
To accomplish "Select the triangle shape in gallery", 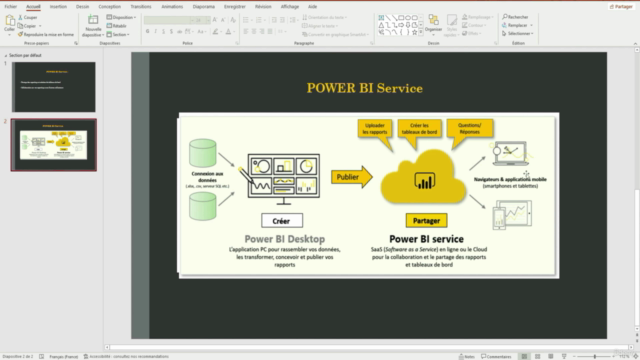I will (381, 25).
